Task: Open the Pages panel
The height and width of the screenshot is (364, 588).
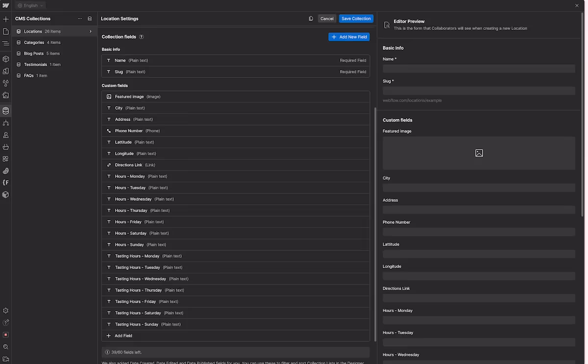Action: [x=6, y=31]
